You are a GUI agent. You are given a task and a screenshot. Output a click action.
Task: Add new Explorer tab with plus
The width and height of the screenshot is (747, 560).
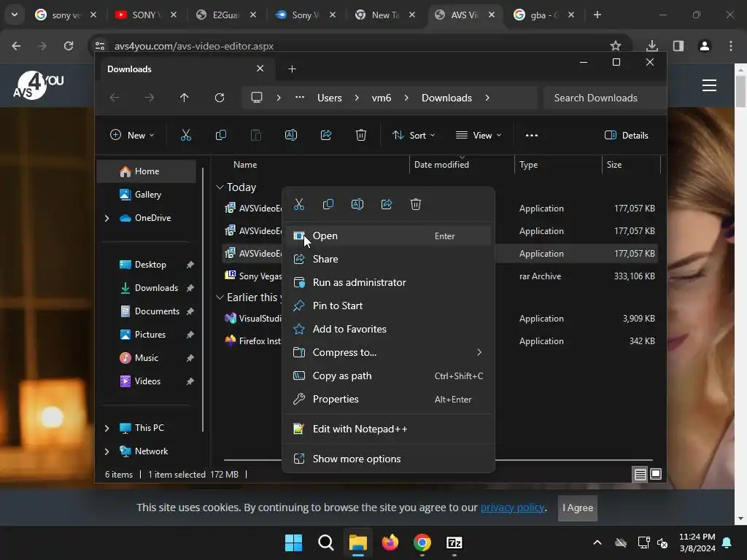click(292, 69)
